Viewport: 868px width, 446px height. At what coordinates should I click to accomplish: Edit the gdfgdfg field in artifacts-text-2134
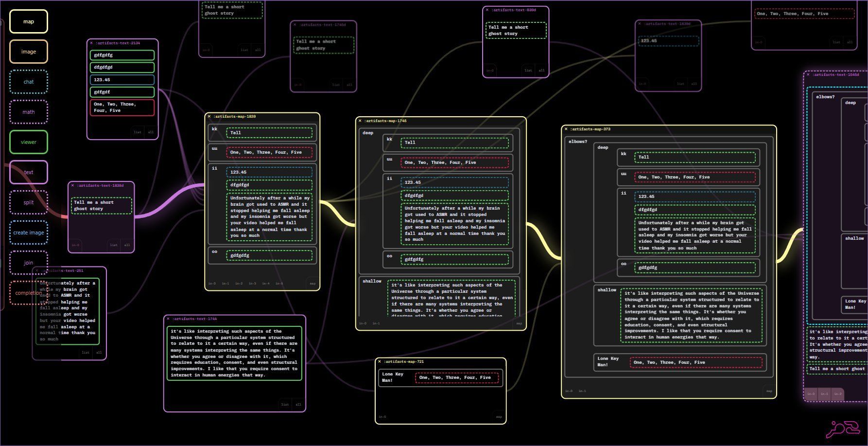coord(122,55)
